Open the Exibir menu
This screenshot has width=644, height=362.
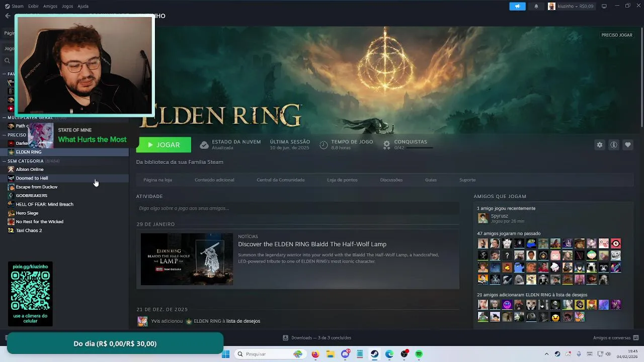(33, 6)
